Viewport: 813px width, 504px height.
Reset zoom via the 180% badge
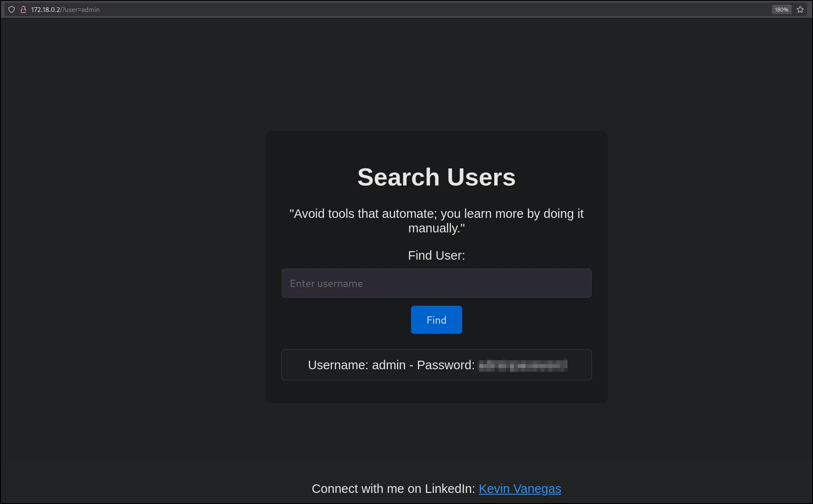781,9
